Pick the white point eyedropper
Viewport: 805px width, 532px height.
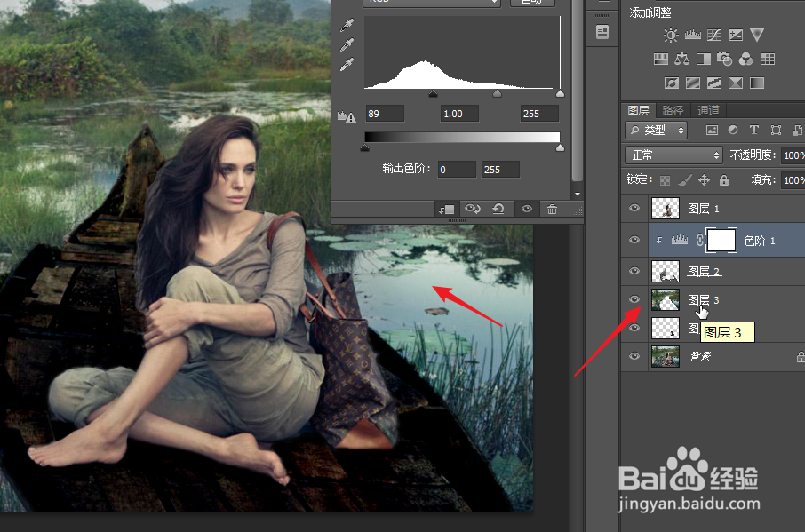(347, 65)
